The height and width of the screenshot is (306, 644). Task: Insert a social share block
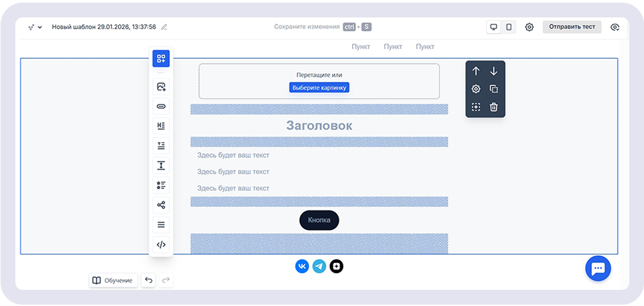click(x=161, y=205)
